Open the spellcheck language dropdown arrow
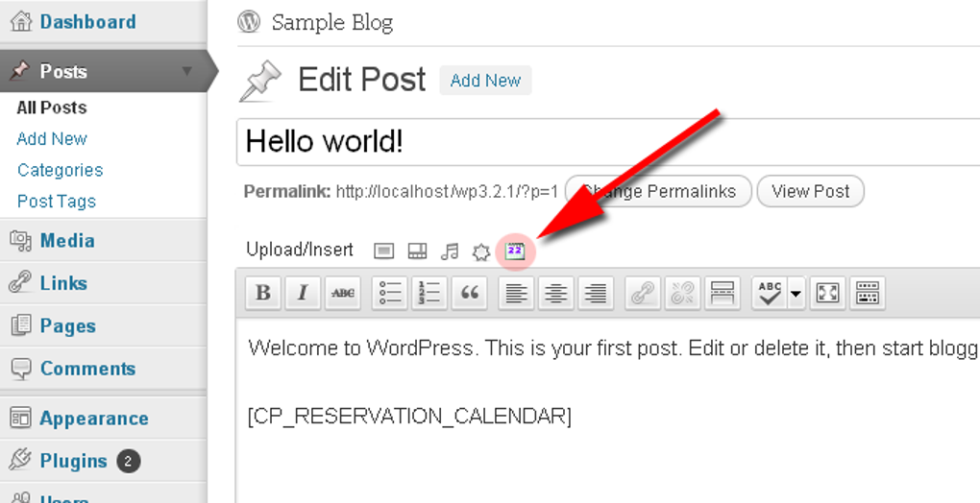 pos(796,293)
